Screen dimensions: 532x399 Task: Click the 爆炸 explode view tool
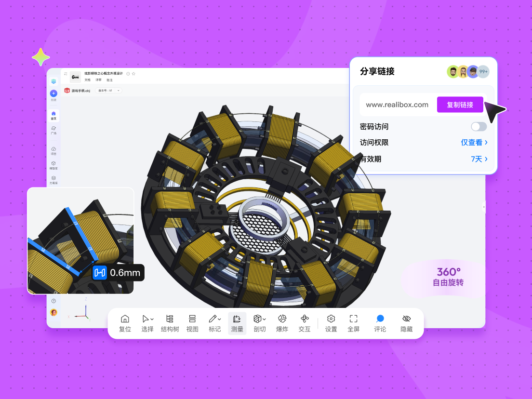point(282,323)
